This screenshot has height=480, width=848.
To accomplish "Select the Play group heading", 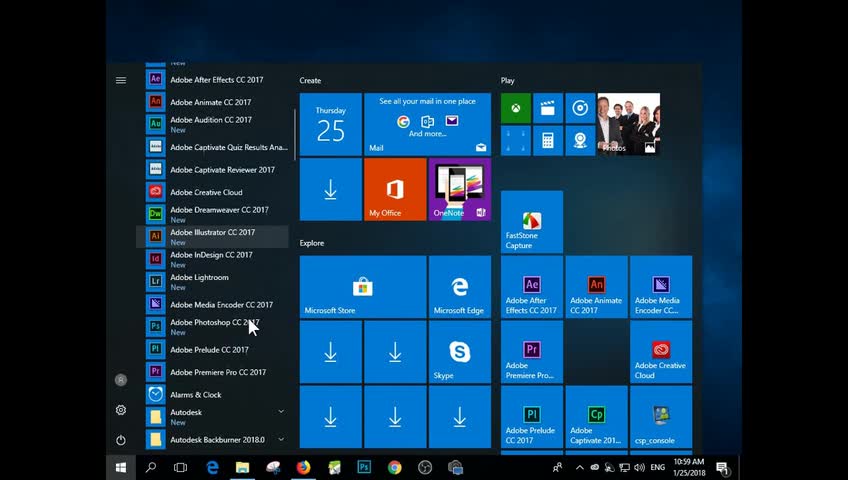I will [x=507, y=81].
